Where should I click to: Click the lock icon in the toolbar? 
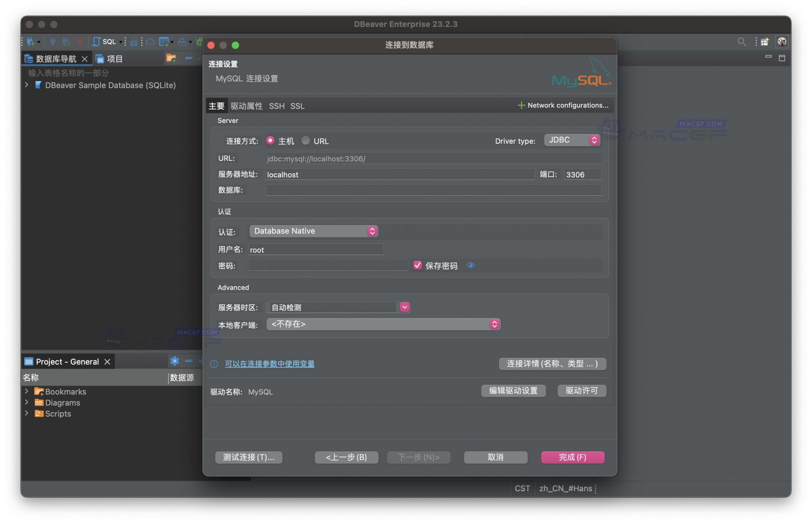coord(134,42)
